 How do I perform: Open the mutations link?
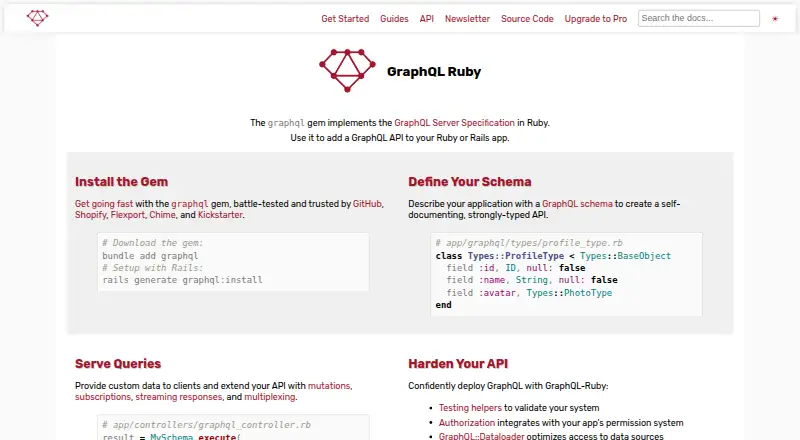click(x=329, y=386)
